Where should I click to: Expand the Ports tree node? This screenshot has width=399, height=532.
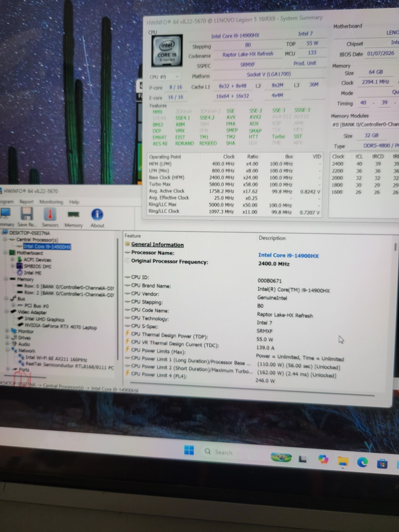(8, 369)
